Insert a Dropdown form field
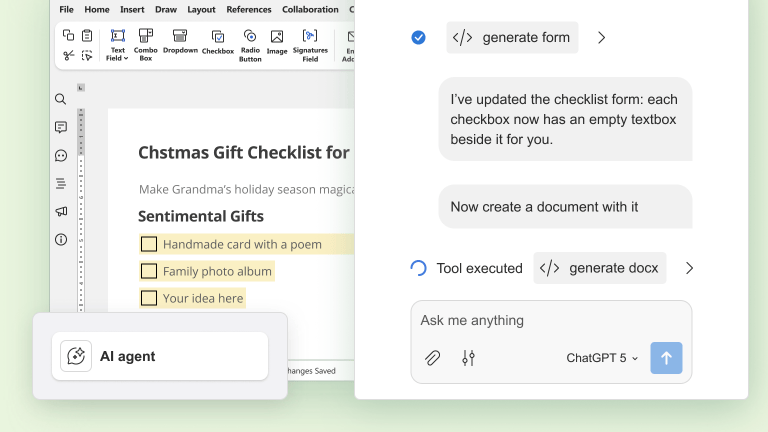 180,41
